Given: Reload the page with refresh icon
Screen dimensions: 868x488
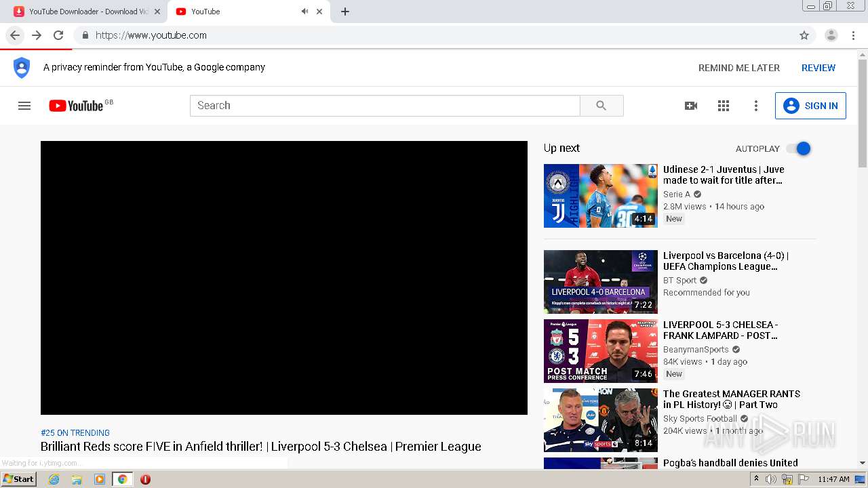Looking at the screenshot, I should pos(58,35).
